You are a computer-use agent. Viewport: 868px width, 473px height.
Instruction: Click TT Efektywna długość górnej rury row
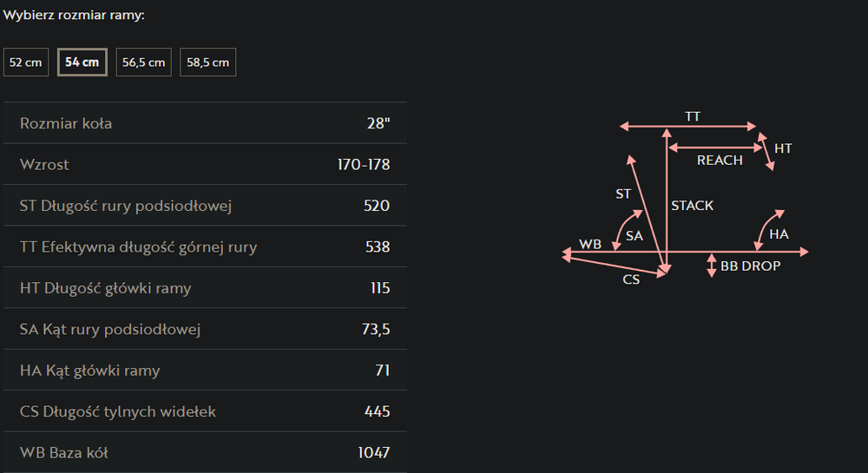[x=205, y=246]
